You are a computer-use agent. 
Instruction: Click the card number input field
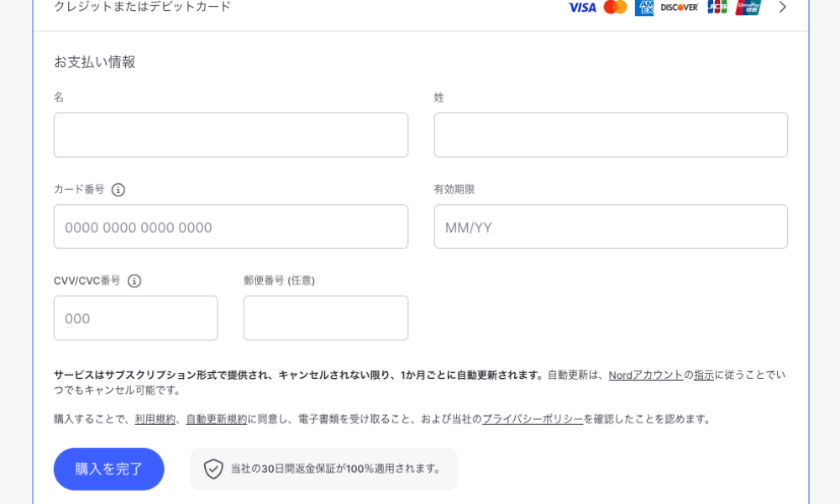[x=231, y=227]
